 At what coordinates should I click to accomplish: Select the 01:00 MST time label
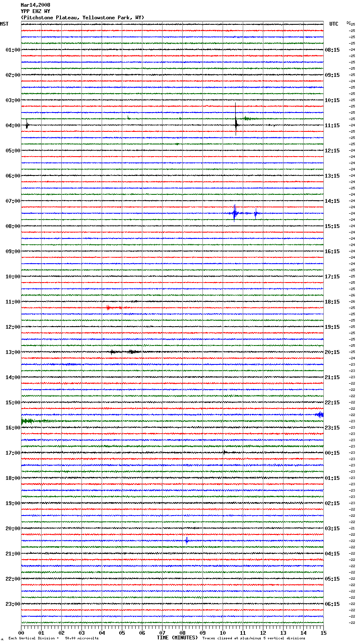pyautogui.click(x=13, y=50)
